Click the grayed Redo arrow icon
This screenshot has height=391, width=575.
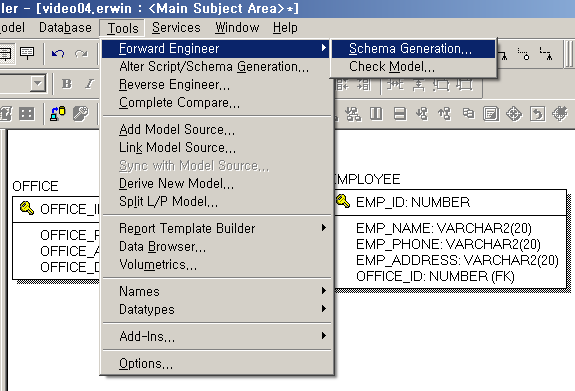[x=81, y=54]
